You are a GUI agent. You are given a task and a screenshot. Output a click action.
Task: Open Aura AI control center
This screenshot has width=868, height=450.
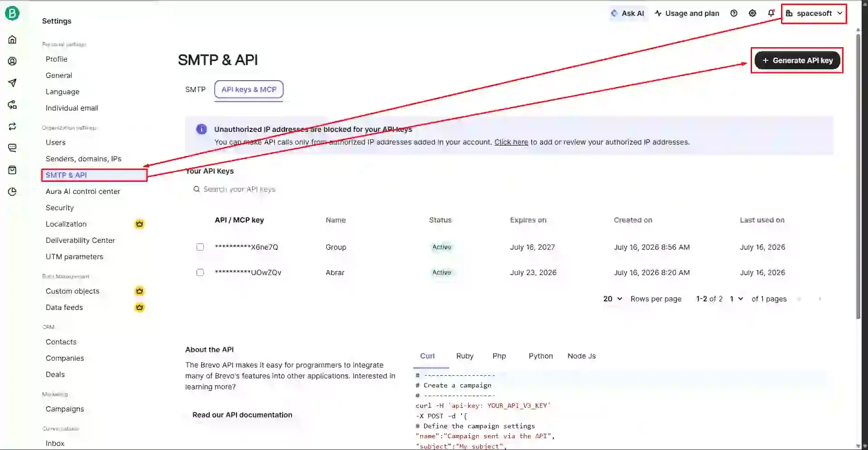[x=83, y=191]
